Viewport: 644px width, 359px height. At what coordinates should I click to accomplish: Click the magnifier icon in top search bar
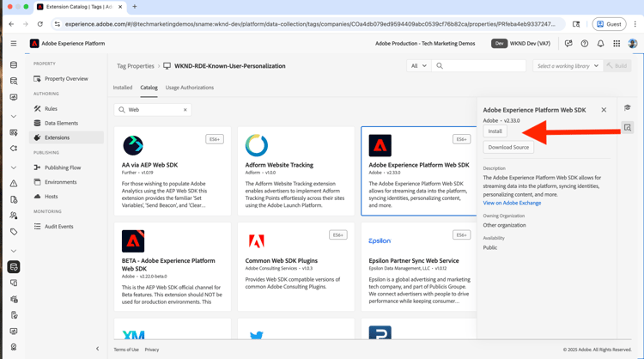(440, 66)
